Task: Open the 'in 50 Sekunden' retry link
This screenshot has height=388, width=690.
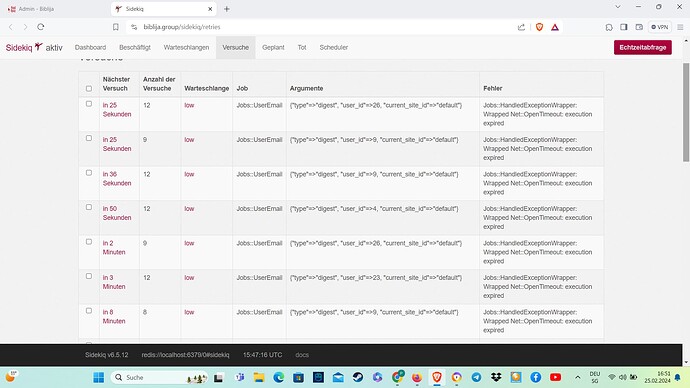Action: tap(117, 213)
